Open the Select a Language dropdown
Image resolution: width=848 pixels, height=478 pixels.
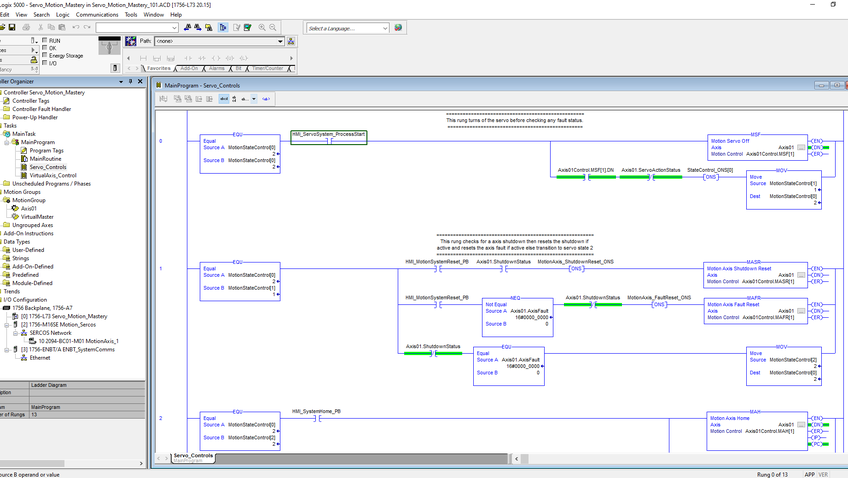coord(385,28)
